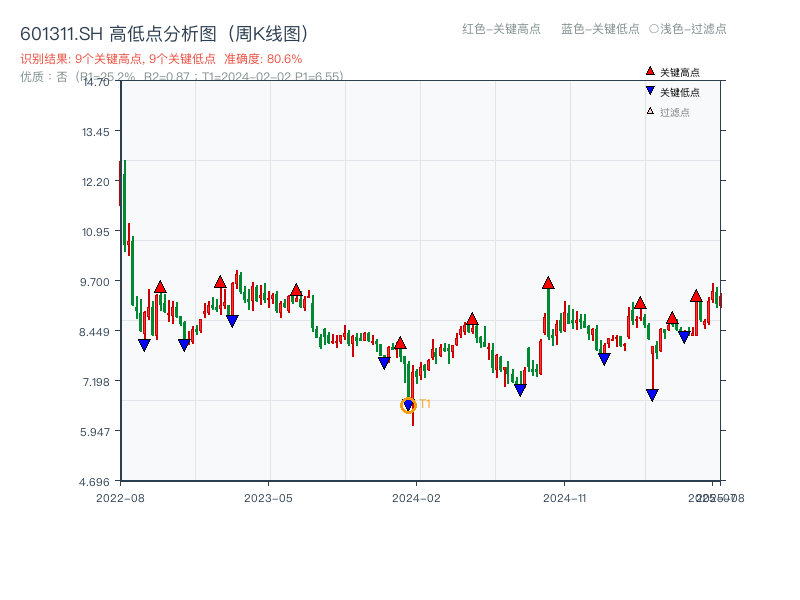Click the 红色-关键高点 header label

pos(501,29)
